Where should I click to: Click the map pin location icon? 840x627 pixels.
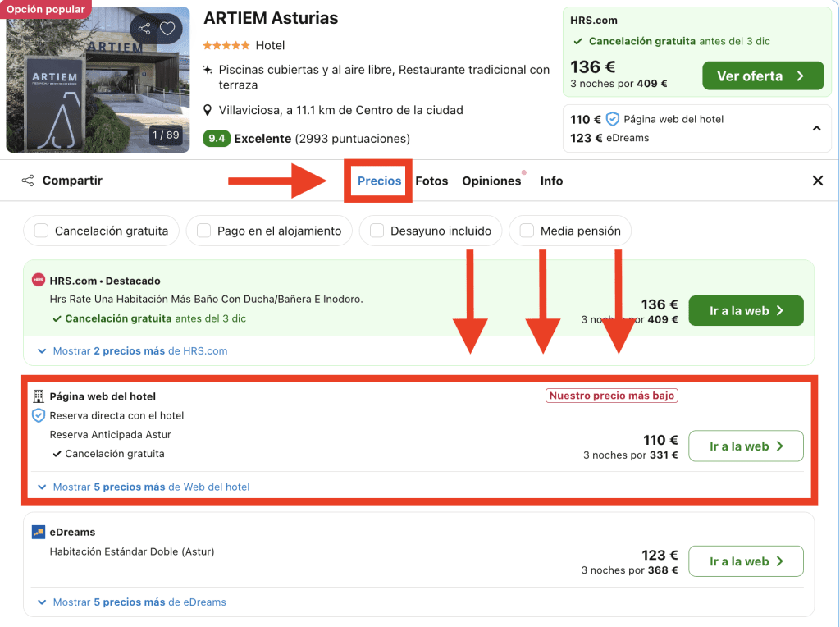(208, 110)
